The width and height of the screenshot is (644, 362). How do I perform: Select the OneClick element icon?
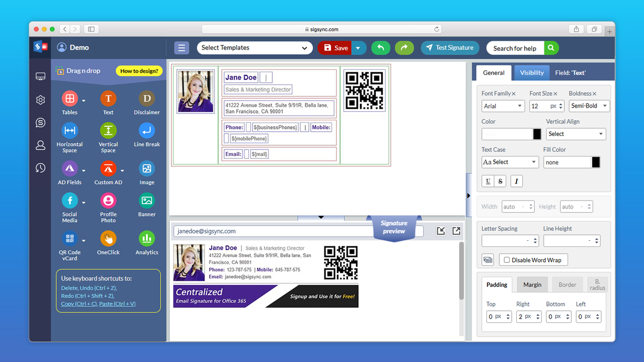(x=108, y=238)
